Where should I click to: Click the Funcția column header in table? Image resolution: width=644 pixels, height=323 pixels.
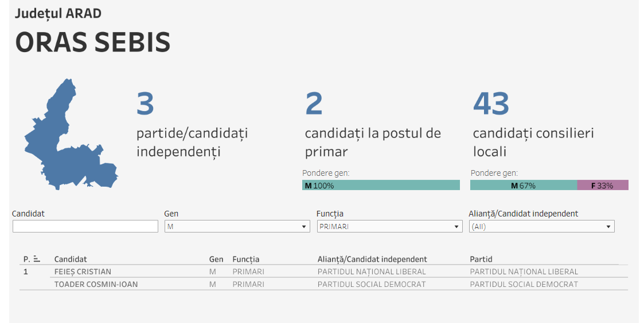pyautogui.click(x=245, y=259)
